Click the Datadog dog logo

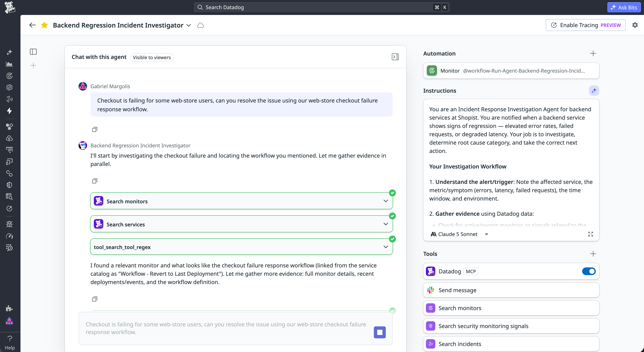pyautogui.click(x=10, y=7)
